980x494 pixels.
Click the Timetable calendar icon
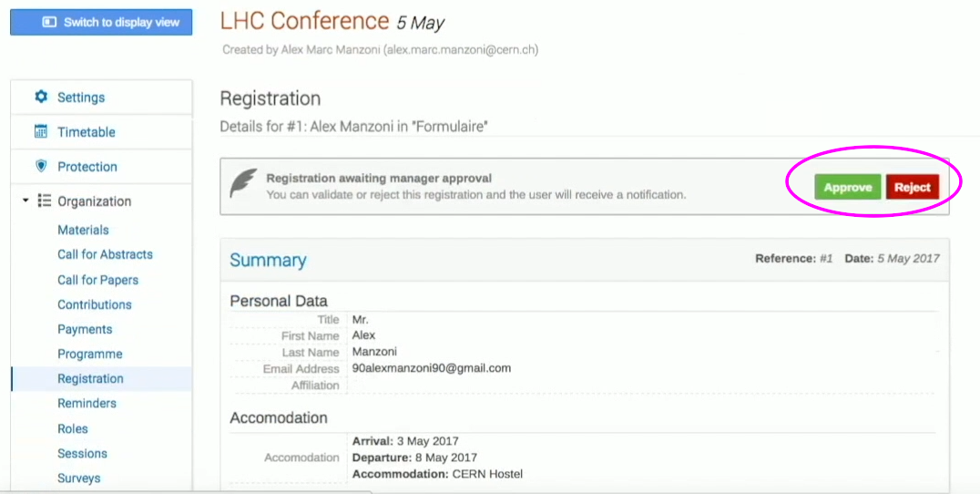coord(41,132)
